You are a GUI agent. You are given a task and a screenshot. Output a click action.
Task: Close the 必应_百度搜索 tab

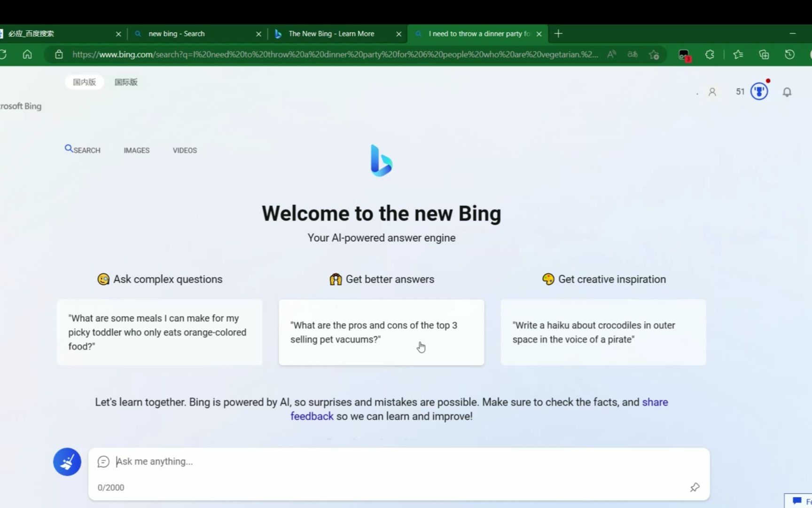coord(118,34)
